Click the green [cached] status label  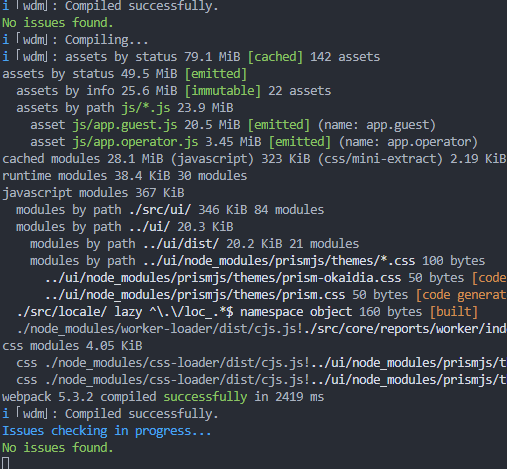[275, 57]
